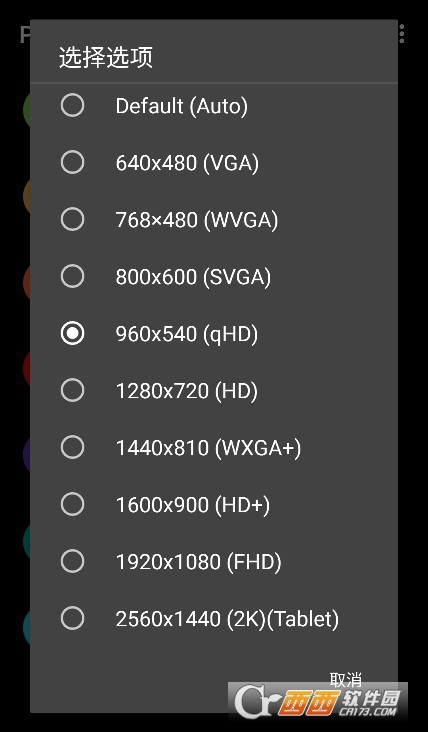This screenshot has height=732, width=428.
Task: Click the 选择选项 dialog title
Action: coord(106,58)
